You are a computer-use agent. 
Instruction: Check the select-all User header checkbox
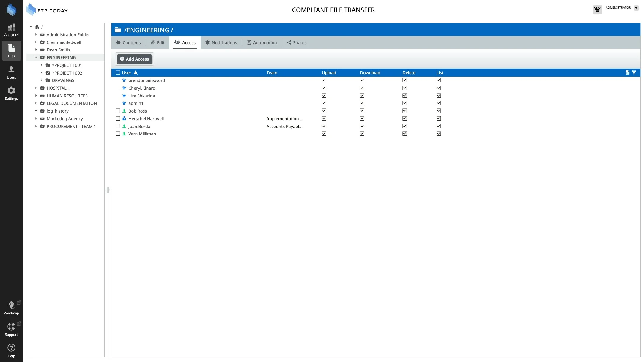pos(118,72)
